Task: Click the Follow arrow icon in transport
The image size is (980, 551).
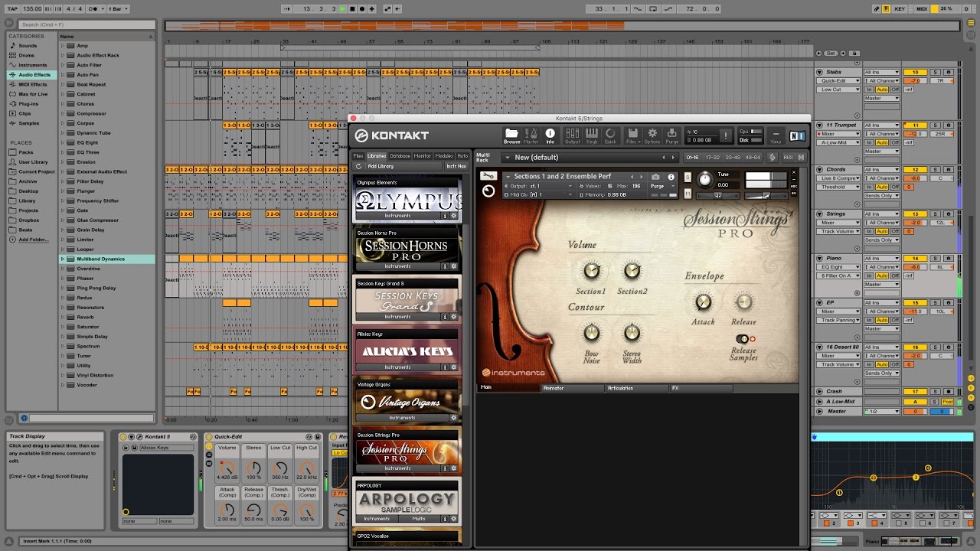Action: [x=288, y=8]
